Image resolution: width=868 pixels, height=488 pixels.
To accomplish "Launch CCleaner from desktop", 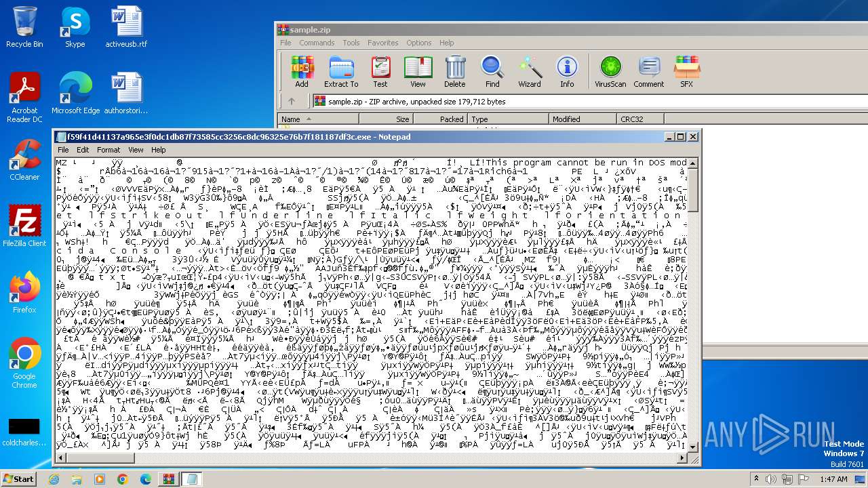I will tap(24, 160).
